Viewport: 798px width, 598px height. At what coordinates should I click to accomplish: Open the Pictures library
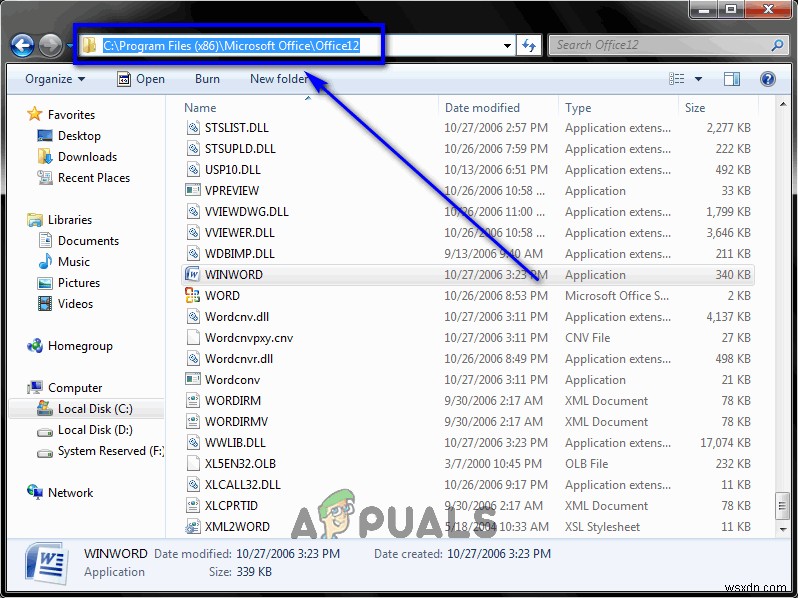(78, 282)
